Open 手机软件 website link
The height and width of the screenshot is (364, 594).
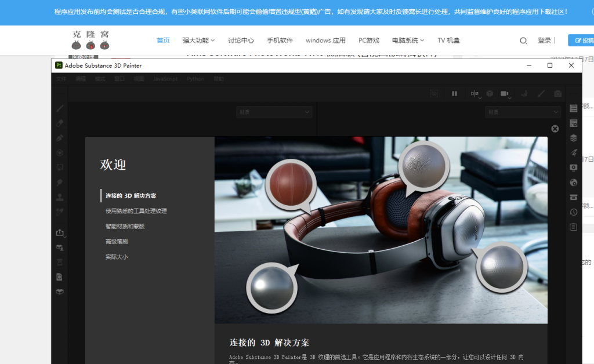(280, 40)
